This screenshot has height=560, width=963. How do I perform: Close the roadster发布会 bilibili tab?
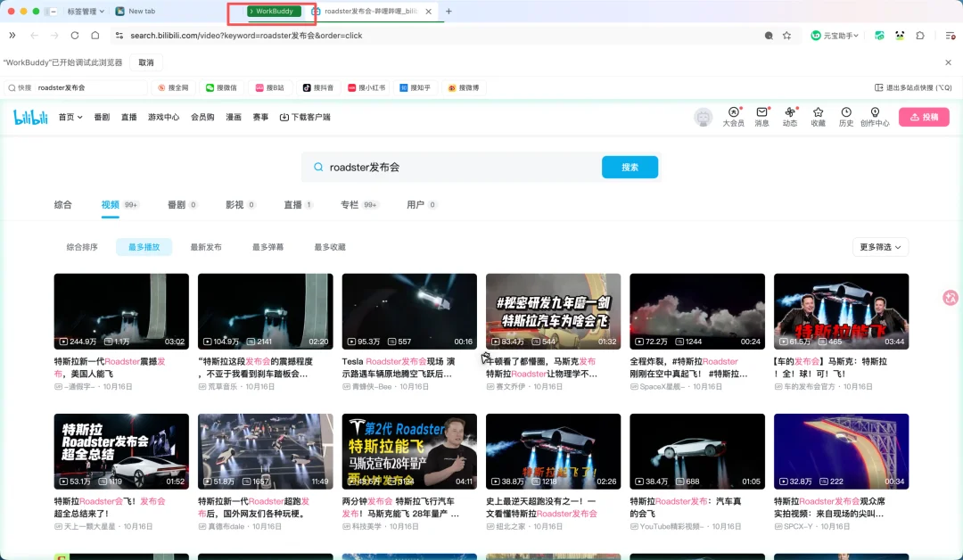[428, 11]
